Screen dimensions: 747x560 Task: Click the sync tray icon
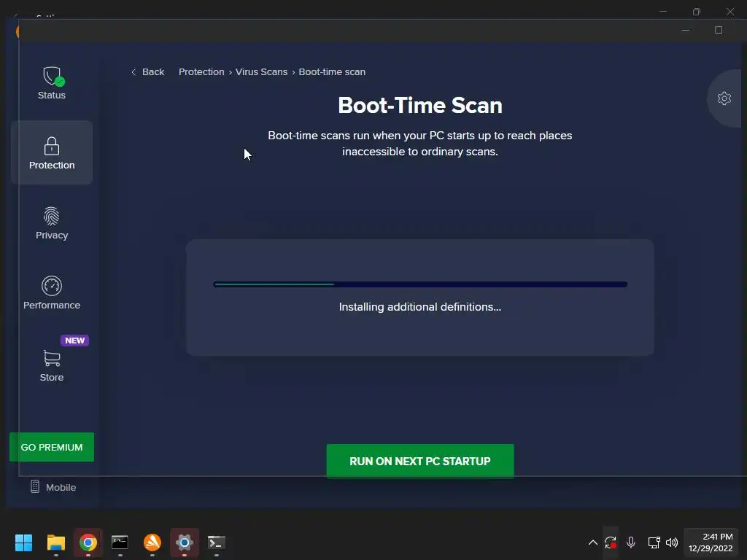(611, 542)
